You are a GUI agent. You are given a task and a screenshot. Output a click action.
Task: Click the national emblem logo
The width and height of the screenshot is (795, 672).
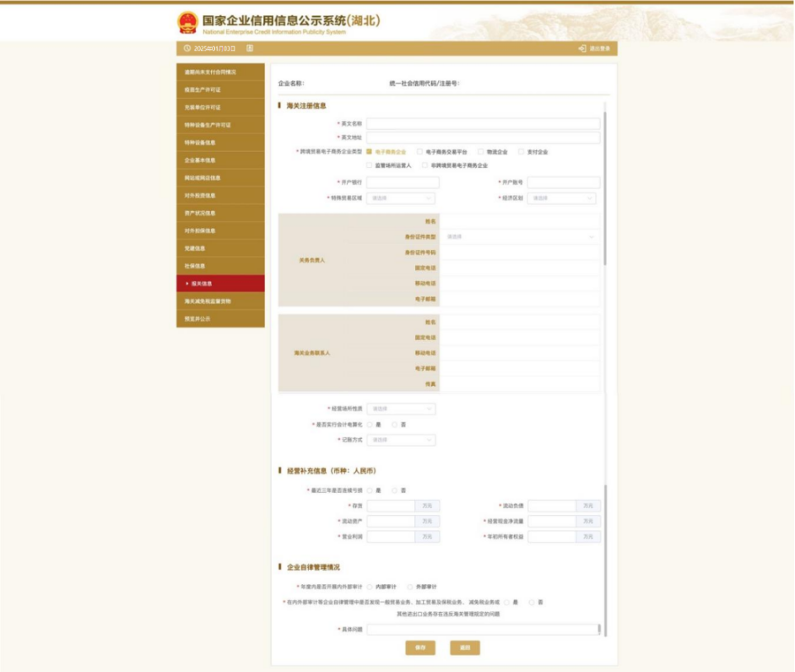pyautogui.click(x=187, y=23)
